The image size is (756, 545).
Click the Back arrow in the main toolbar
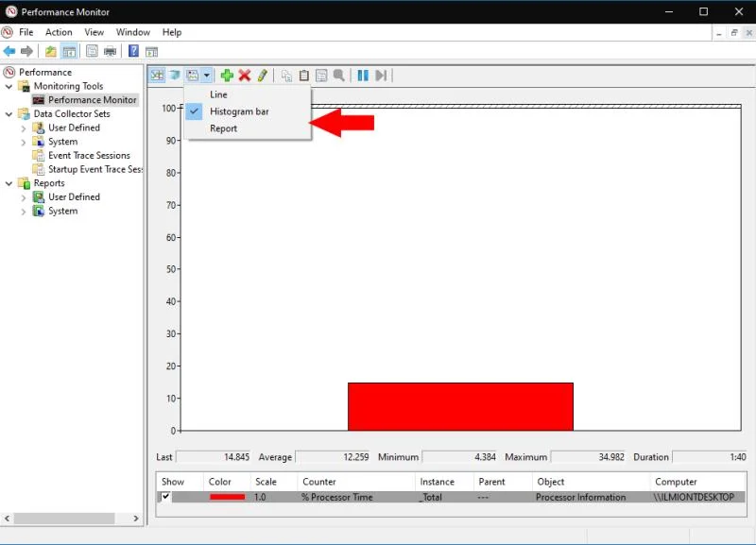click(9, 51)
